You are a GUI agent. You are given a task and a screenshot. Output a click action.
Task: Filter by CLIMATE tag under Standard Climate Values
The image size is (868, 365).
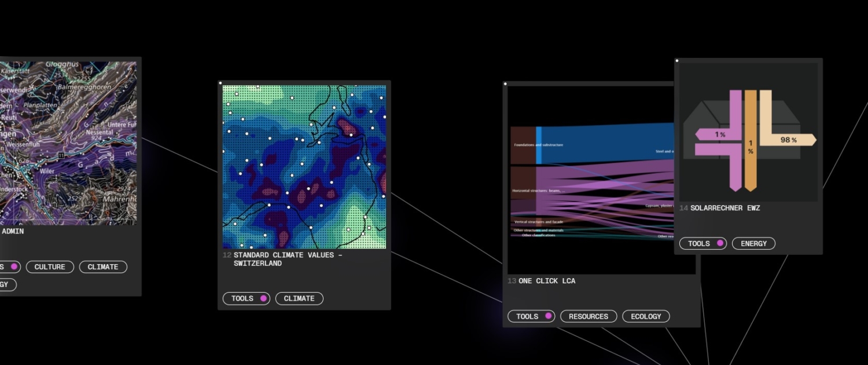point(299,298)
